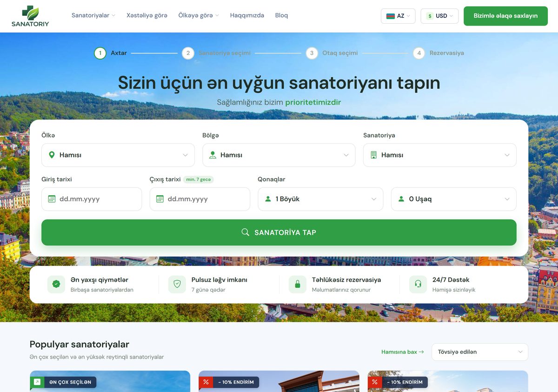Click the SANATORİYA TAP search button

point(279,233)
